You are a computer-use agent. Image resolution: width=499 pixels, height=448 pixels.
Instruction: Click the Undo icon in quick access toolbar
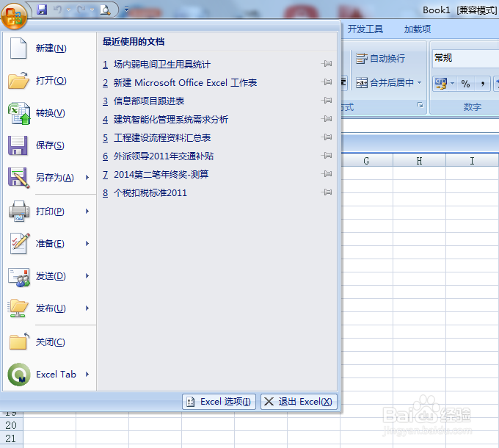click(57, 10)
